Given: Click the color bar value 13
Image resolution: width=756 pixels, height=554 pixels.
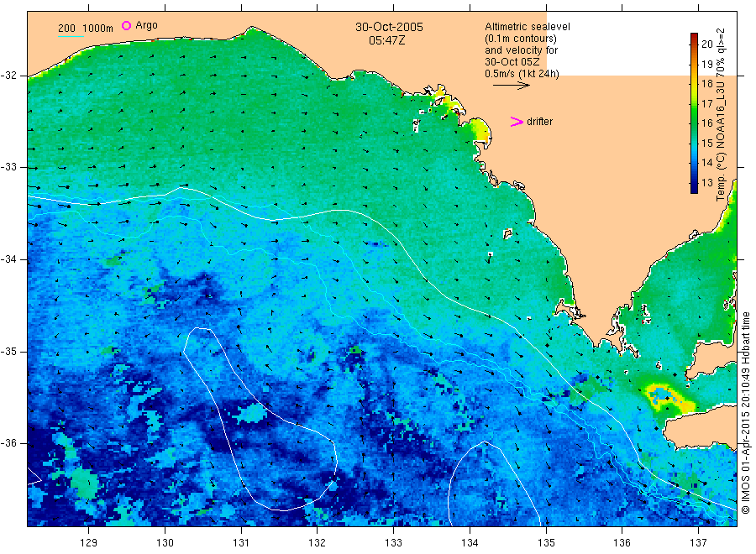Looking at the screenshot, I should [706, 183].
